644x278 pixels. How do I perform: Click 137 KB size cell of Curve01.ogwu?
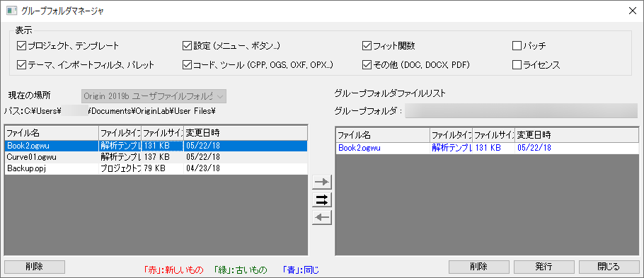(x=163, y=157)
